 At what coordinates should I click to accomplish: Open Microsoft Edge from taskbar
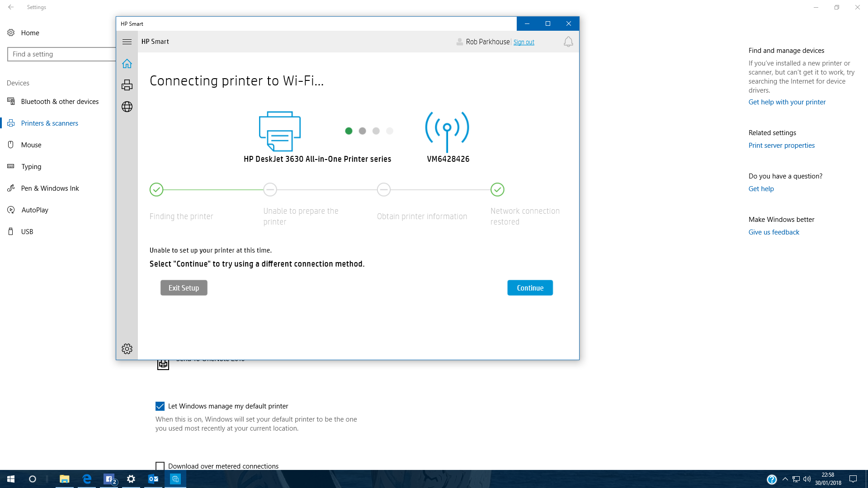tap(87, 479)
